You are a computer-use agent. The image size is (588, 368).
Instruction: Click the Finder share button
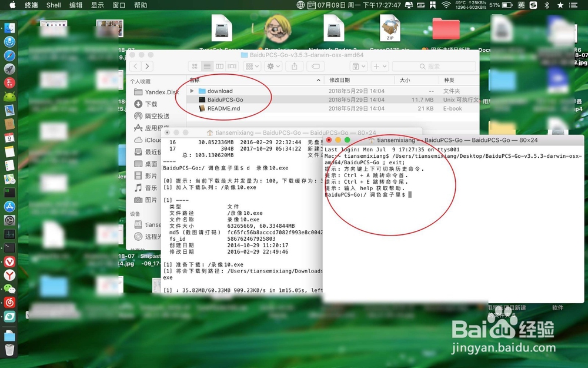click(295, 66)
